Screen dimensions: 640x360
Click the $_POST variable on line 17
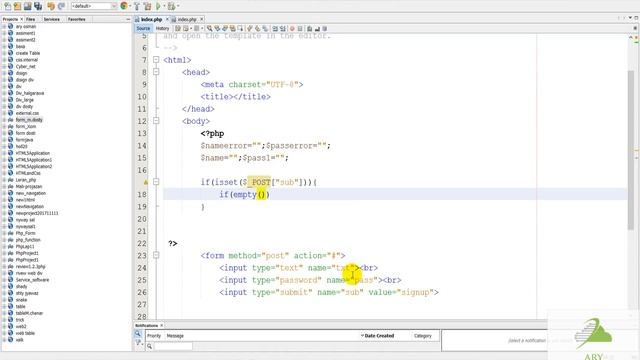pos(257,182)
